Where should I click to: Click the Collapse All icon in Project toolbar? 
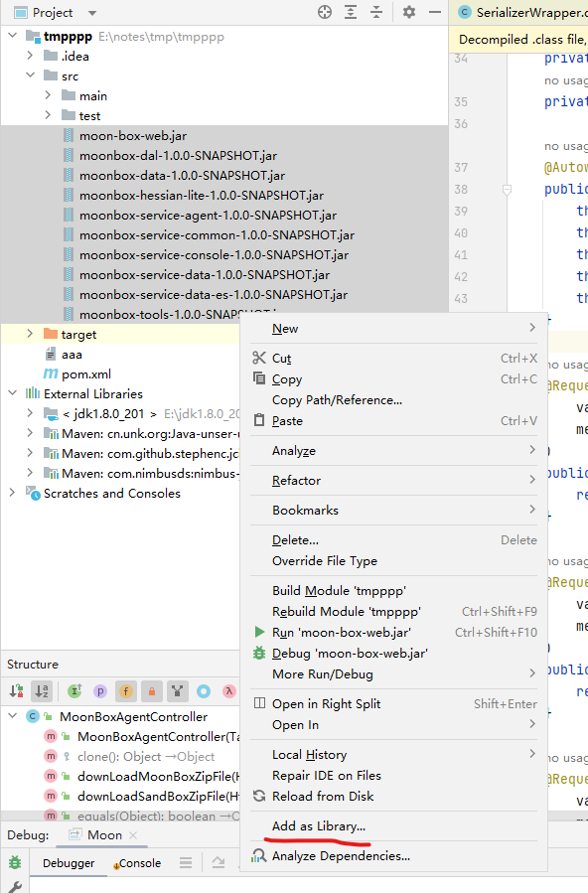click(376, 12)
